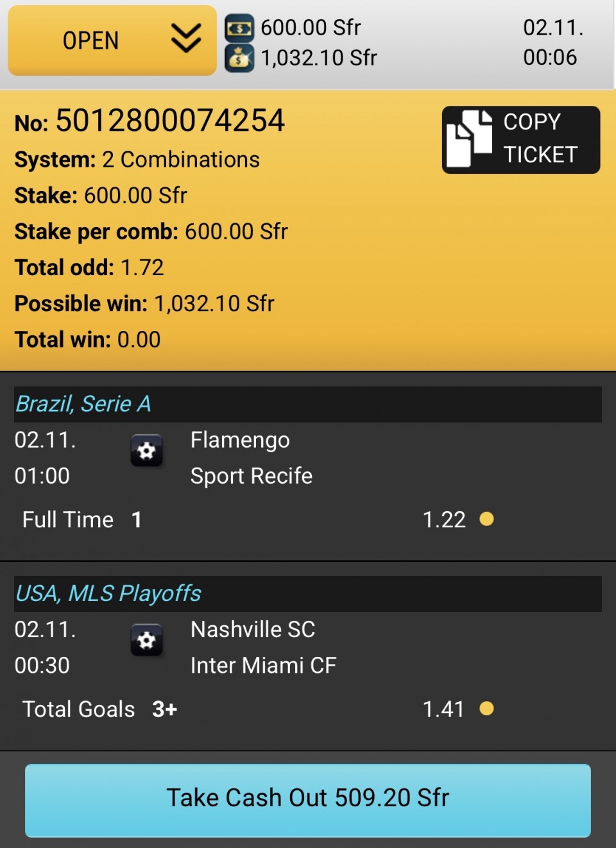The width and height of the screenshot is (616, 848).
Task: Open the USA, MLS Playoffs league link
Action: pyautogui.click(x=108, y=593)
